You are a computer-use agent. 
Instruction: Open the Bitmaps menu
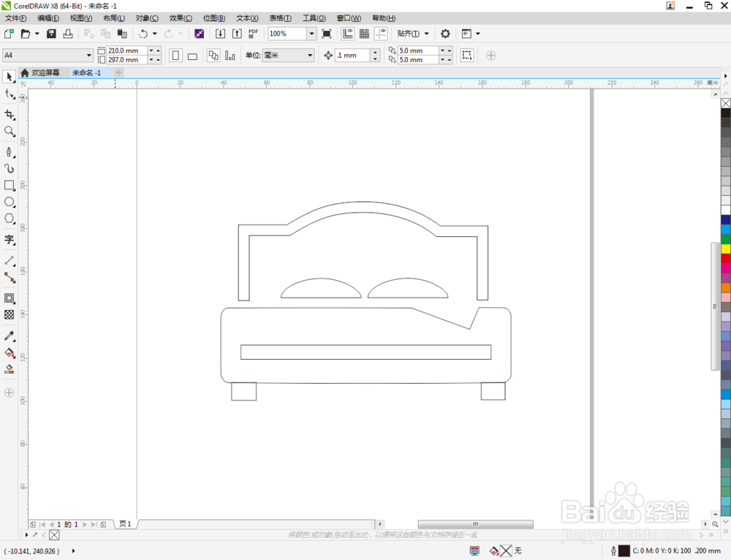click(x=214, y=18)
